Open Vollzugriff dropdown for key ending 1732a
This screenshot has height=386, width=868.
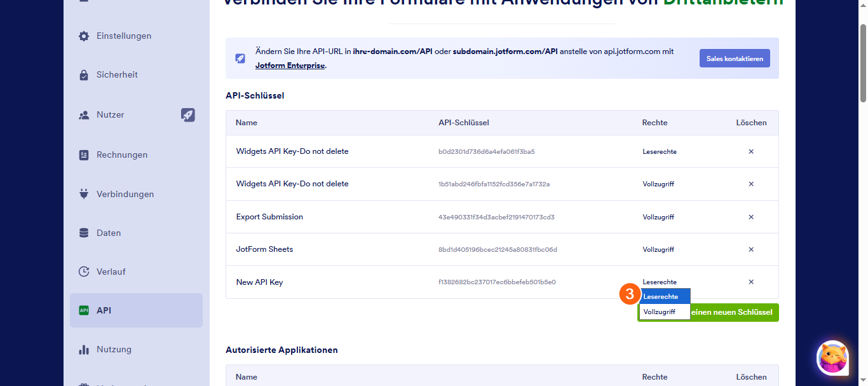(x=658, y=184)
